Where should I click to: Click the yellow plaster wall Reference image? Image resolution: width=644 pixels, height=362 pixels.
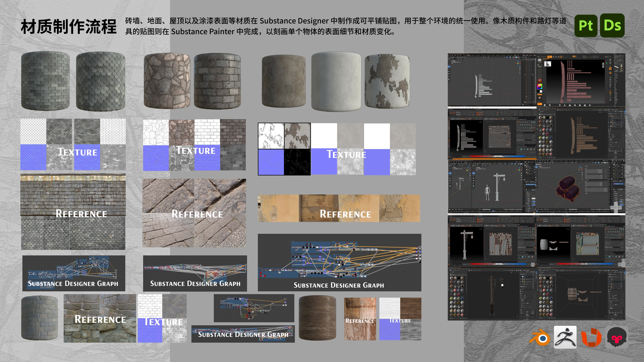tap(339, 208)
